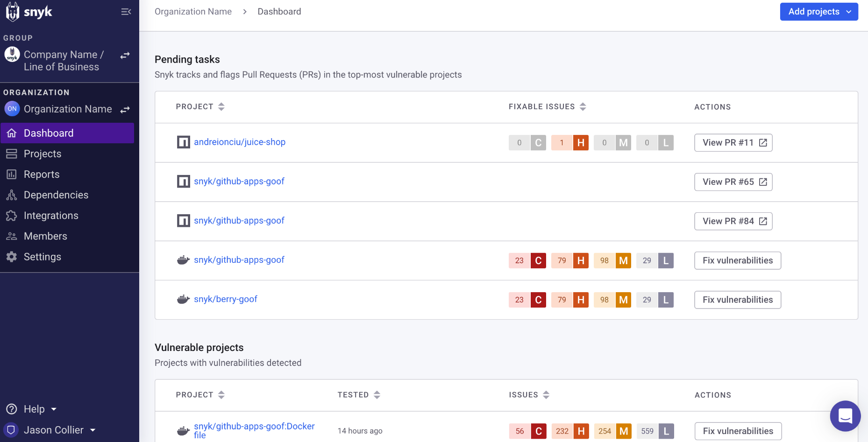Open the chat support bubble
This screenshot has width=868, height=442.
[845, 416]
